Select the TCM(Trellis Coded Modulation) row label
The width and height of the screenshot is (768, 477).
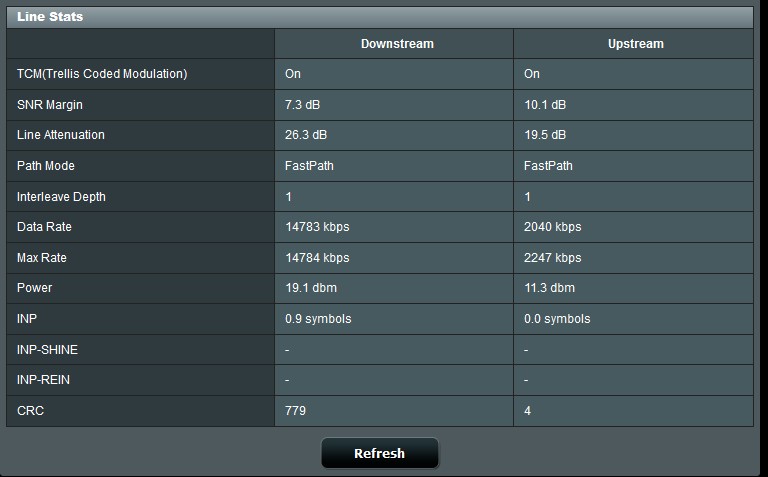pos(102,73)
